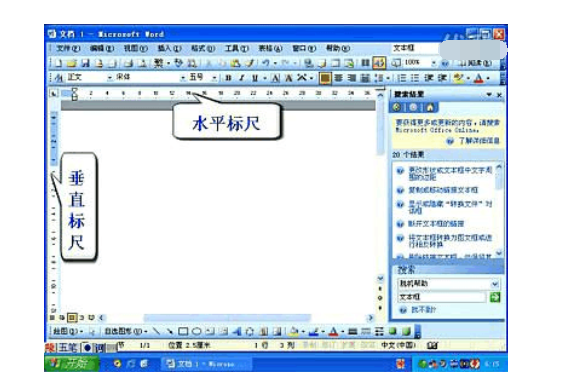
Task: Open the 编辑 (Edit) menu
Action: 102,48
